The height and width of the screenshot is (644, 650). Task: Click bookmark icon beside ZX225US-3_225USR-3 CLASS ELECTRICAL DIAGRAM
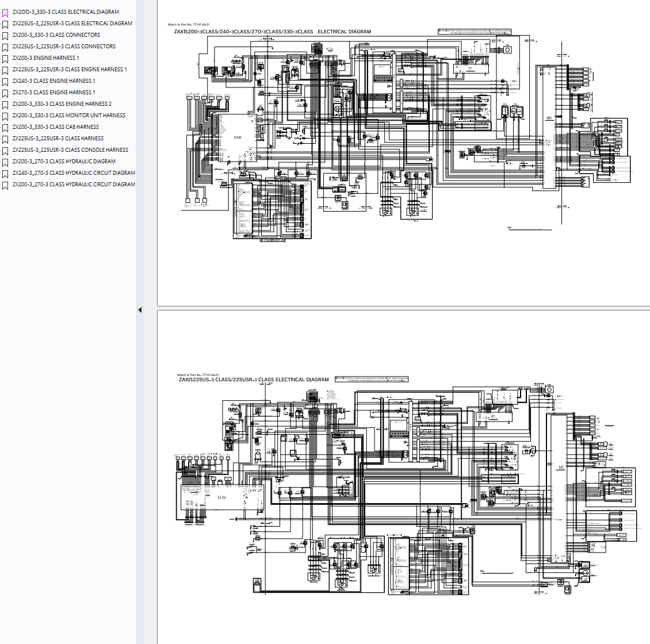[5, 25]
